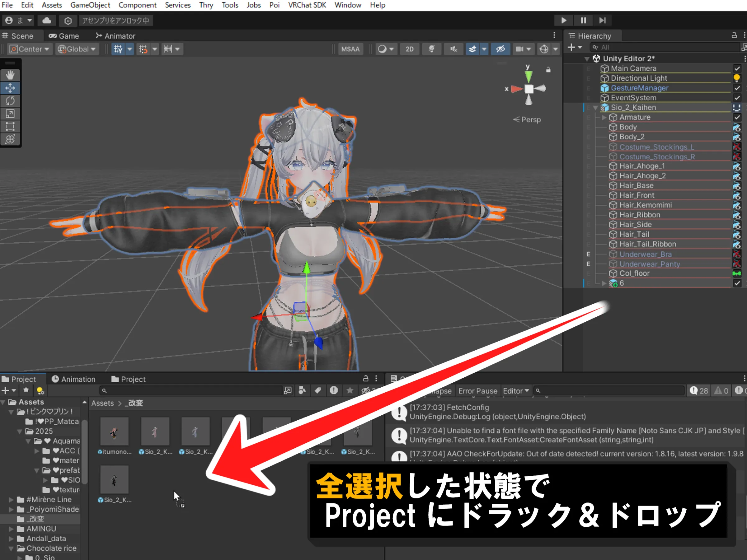Click the Scene effects layers icon

pyautogui.click(x=472, y=49)
